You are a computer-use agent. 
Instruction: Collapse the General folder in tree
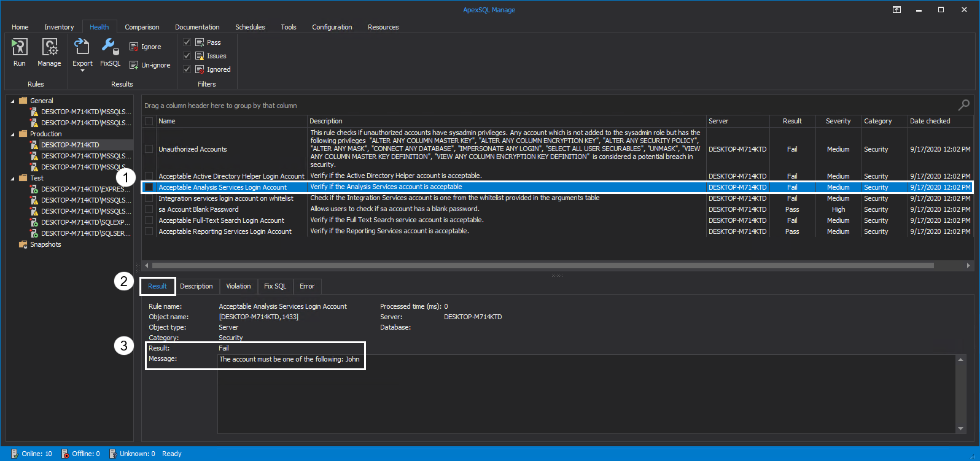click(13, 101)
